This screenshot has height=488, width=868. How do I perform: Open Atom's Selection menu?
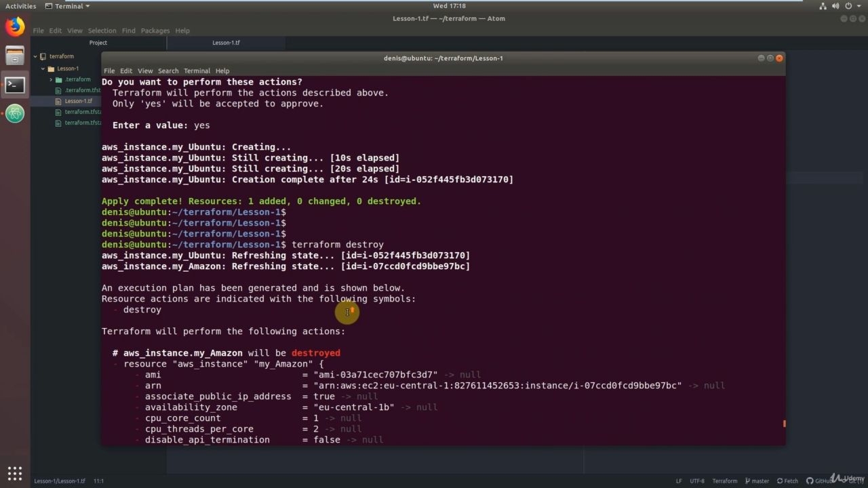(x=102, y=30)
